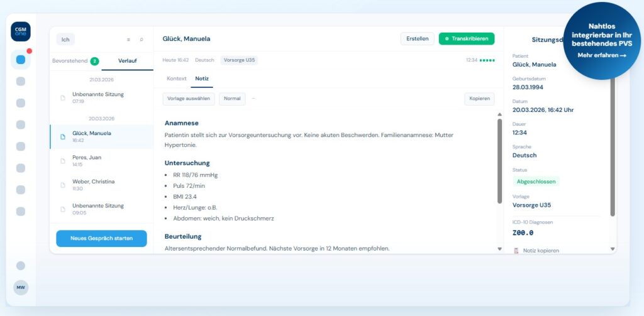Screen dimensions: 644x316
Task: Click the clipboard icon beside Notiz kopieren
Action: coord(516,250)
